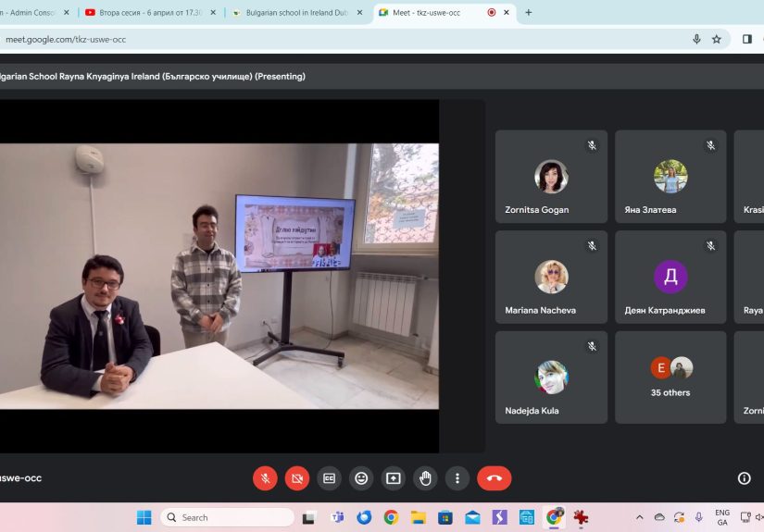This screenshot has height=532, width=764.
Task: Toggle closed captions
Action: (329, 478)
